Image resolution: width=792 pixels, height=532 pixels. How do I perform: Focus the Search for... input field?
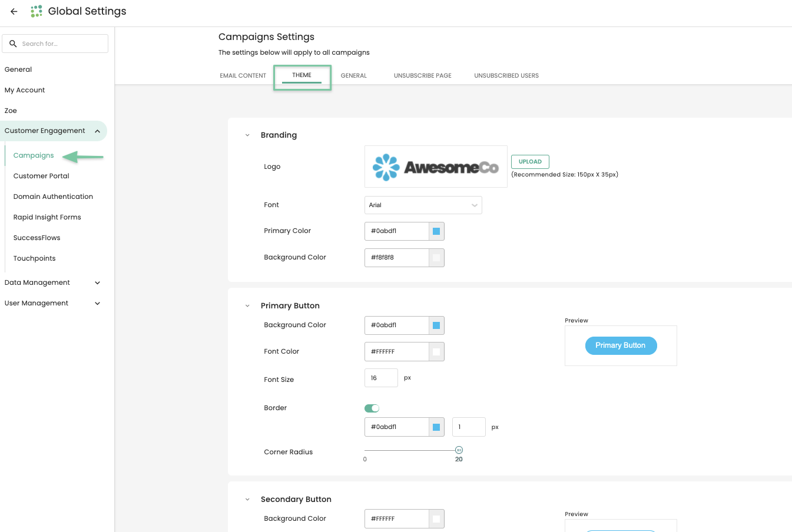coord(55,44)
